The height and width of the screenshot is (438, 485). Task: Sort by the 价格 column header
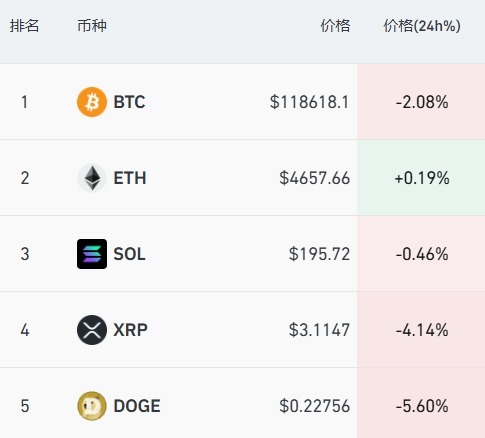tap(335, 26)
